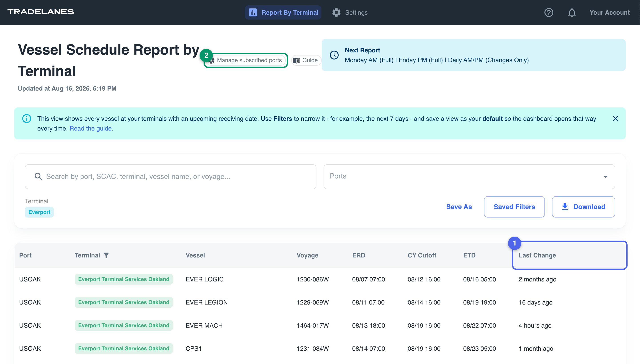Click the Settings gear icon in navbar
The image size is (640, 364).
(336, 12)
